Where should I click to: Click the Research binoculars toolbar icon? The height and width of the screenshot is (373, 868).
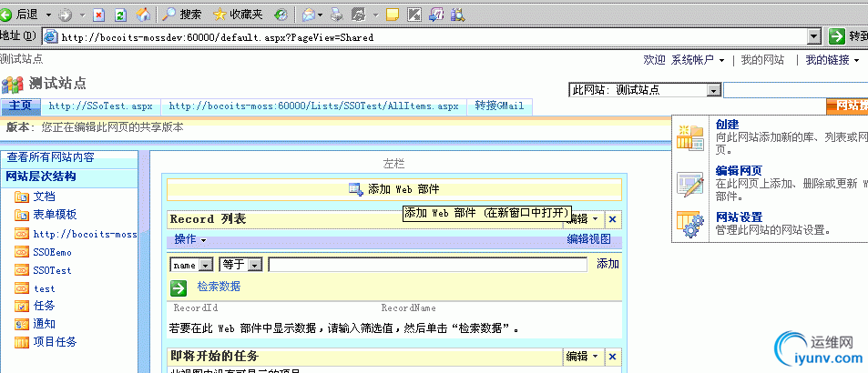coord(457,15)
